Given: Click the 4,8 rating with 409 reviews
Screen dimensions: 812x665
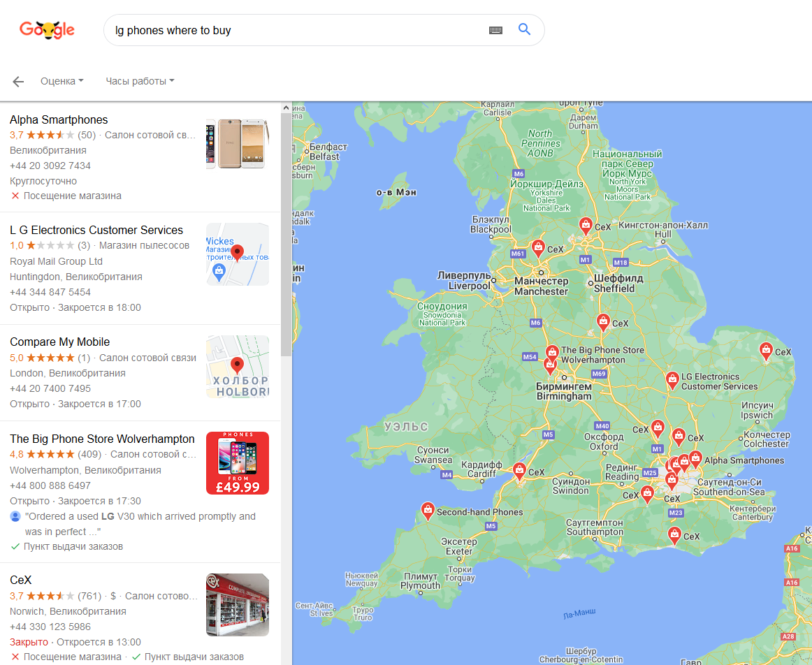Looking at the screenshot, I should [55, 454].
